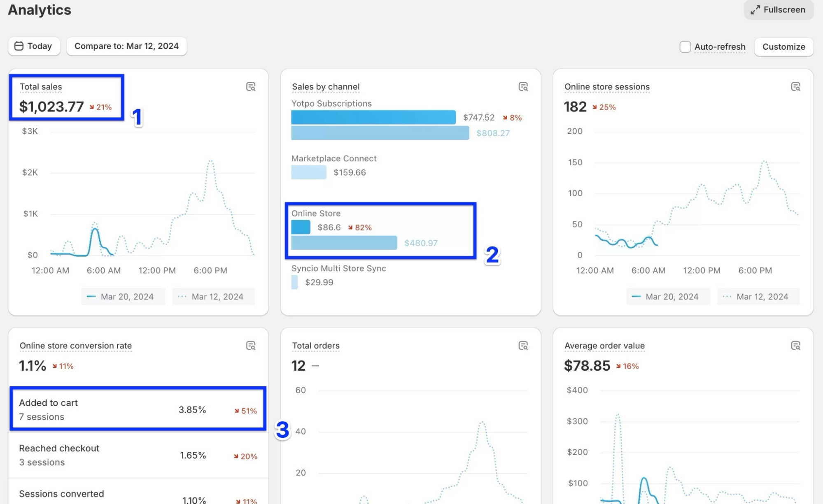Screen dimensions: 823x504
Task: Enable the Auto-refresh checkbox
Action: click(685, 47)
